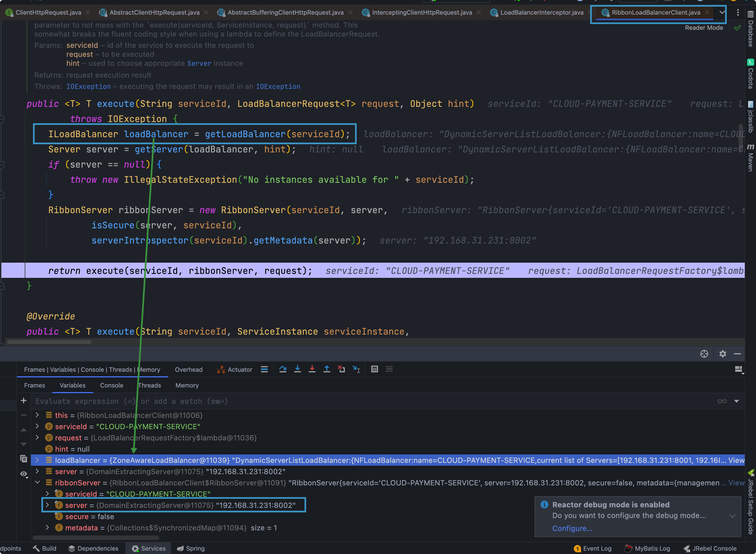Screen dimensions: 756x554
Task: Open the Evaluate Expression calculator icon
Action: [374, 369]
